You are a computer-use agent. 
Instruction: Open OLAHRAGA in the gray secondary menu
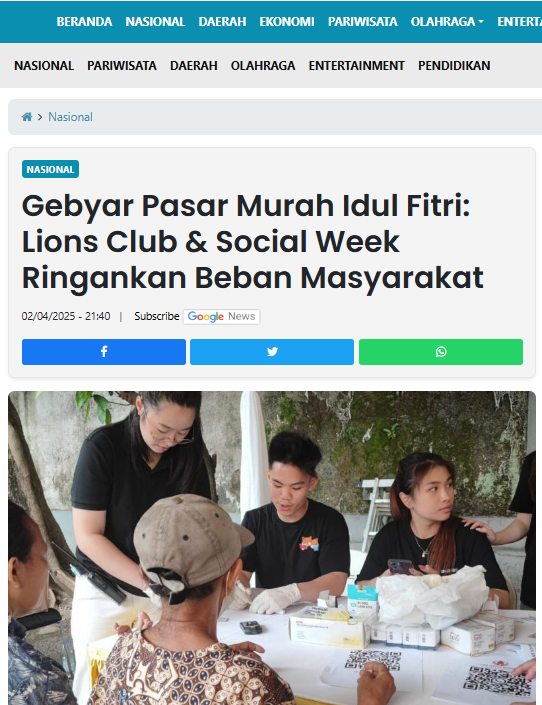[263, 66]
